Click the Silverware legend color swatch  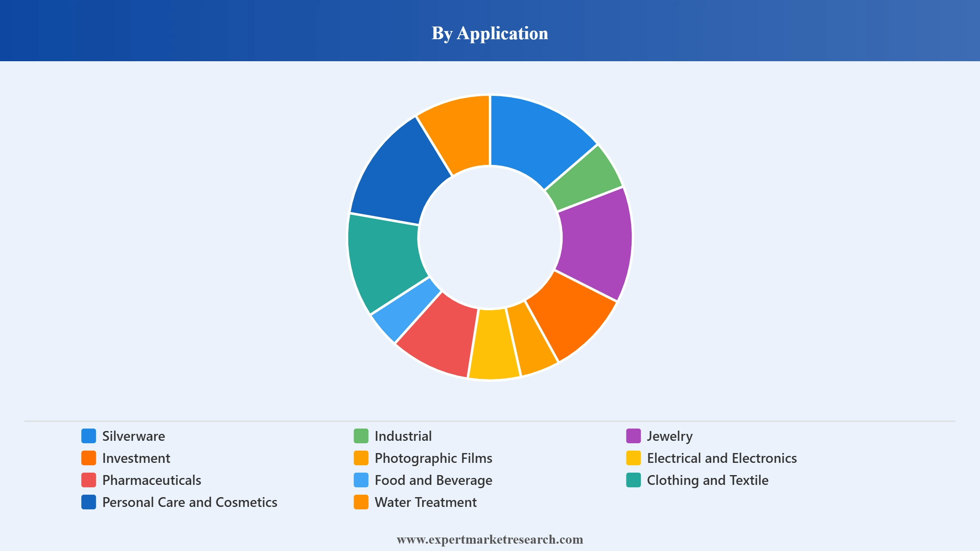point(89,436)
